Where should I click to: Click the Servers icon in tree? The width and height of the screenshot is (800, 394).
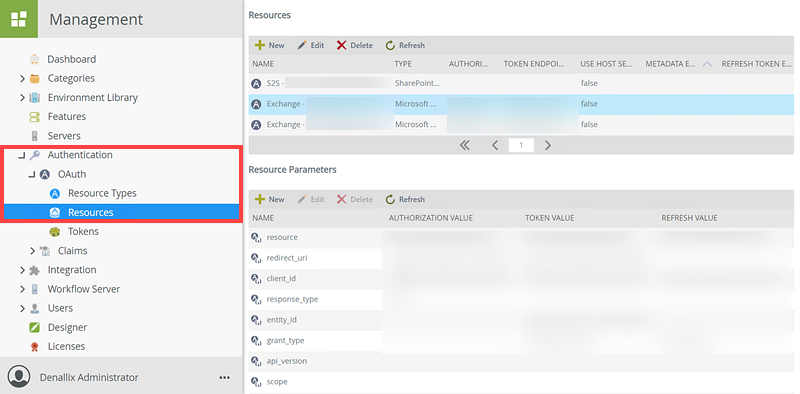tap(35, 136)
